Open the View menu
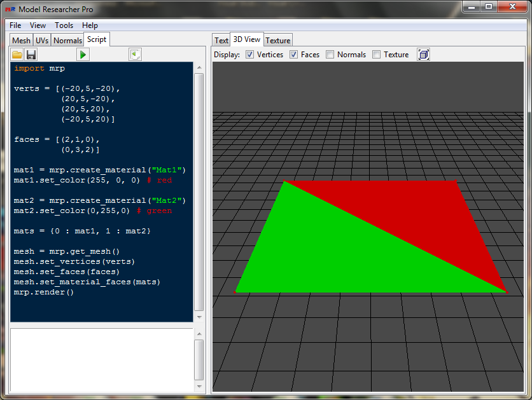 pos(38,25)
